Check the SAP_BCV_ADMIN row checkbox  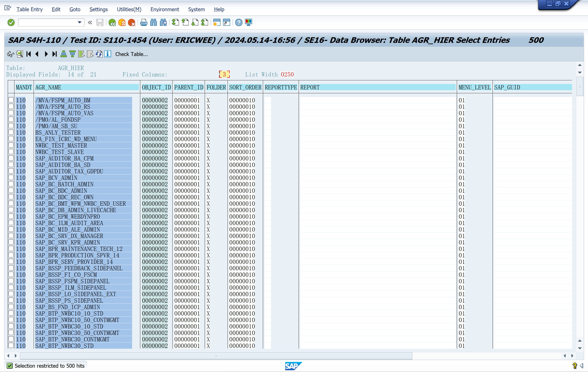tap(11, 177)
